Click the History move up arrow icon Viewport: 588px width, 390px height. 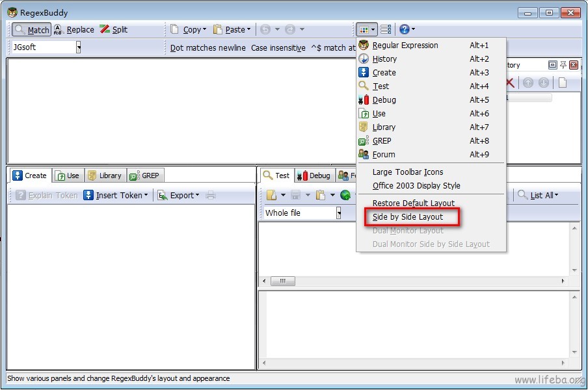(x=528, y=83)
